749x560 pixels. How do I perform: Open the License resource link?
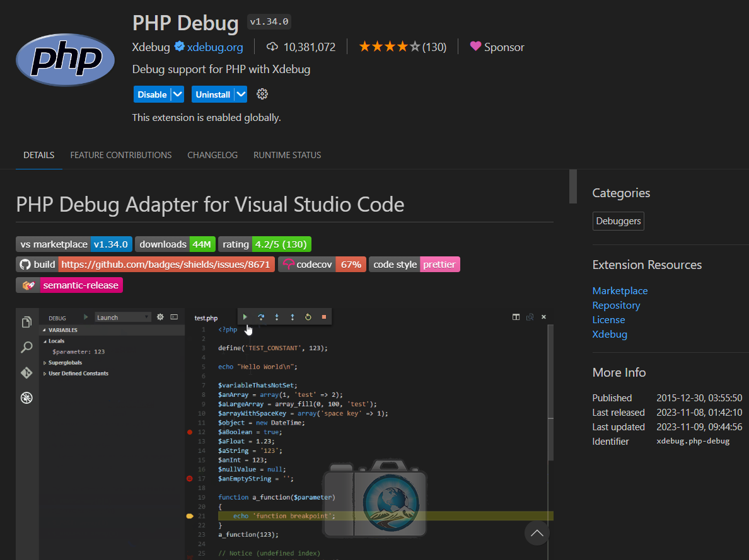click(x=608, y=320)
